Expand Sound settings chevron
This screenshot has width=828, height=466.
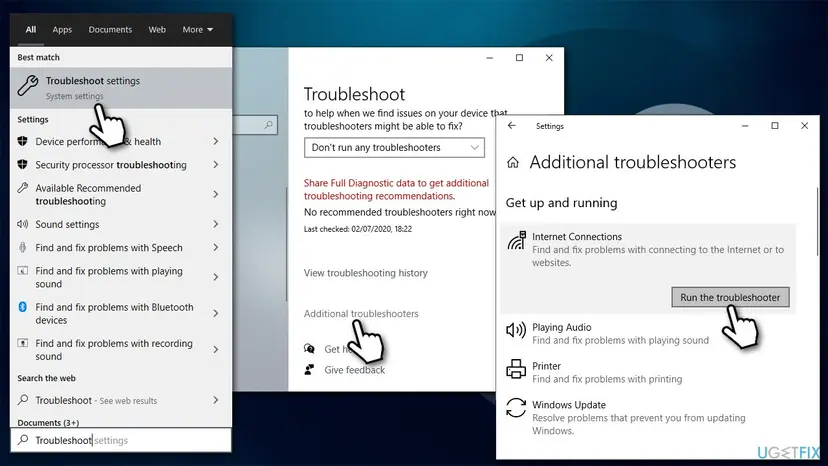tap(215, 224)
